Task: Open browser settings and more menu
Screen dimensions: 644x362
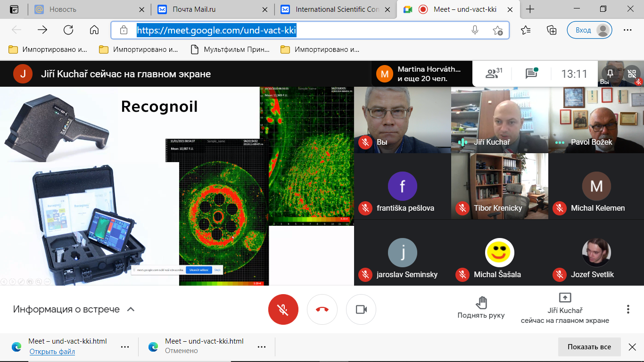Action: point(627,30)
